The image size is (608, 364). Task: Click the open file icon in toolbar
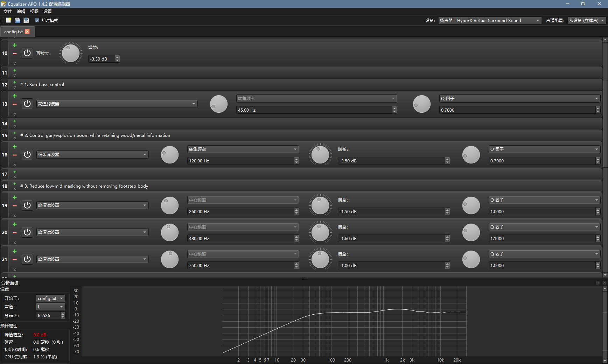click(x=18, y=20)
